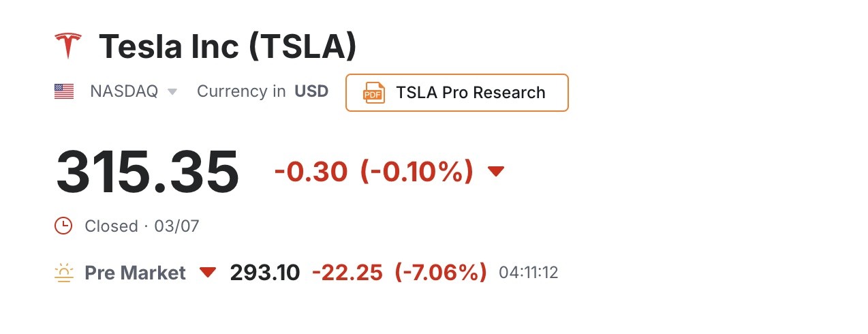Click the red down triangle after -0.10%
The height and width of the screenshot is (334, 868).
[x=496, y=171]
